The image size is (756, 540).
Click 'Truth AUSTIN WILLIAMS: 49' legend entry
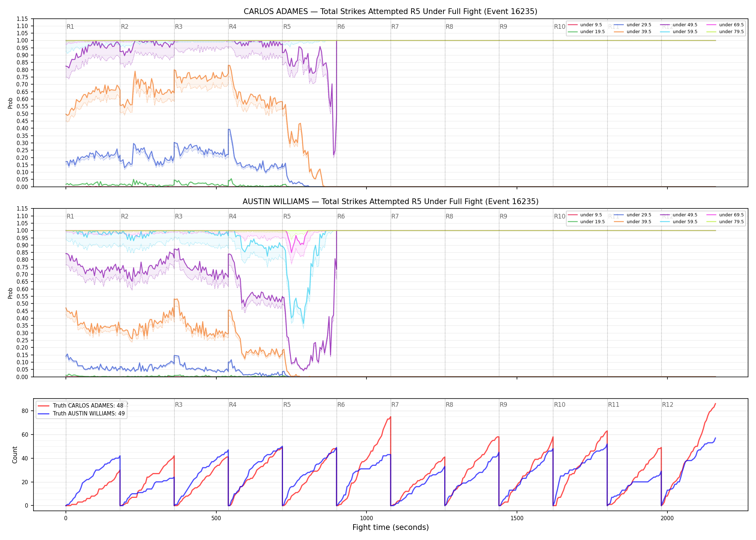click(x=81, y=414)
